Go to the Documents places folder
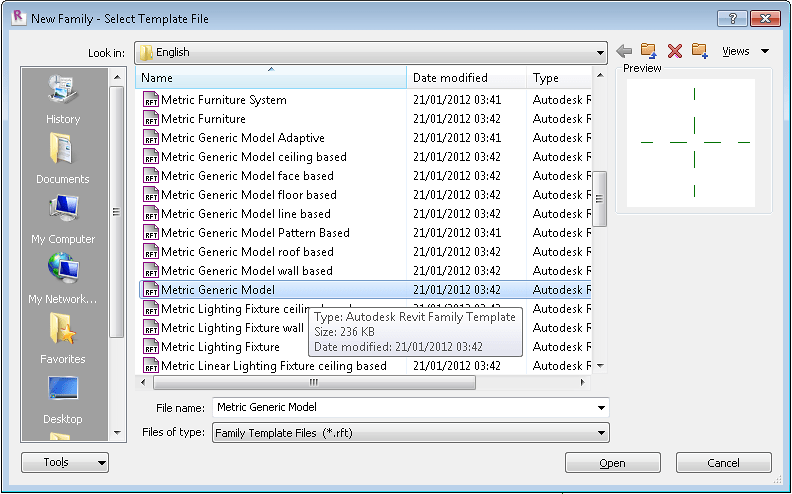 click(63, 159)
